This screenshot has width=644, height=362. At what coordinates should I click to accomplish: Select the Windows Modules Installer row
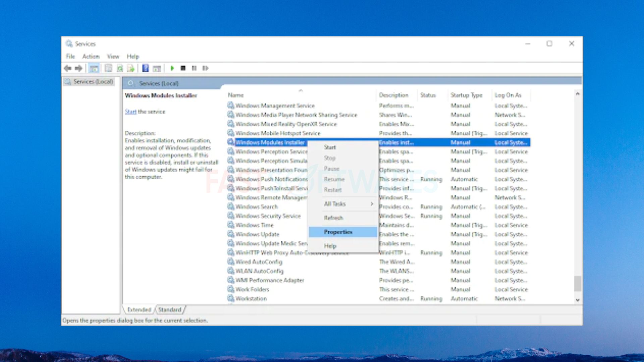tap(378, 142)
